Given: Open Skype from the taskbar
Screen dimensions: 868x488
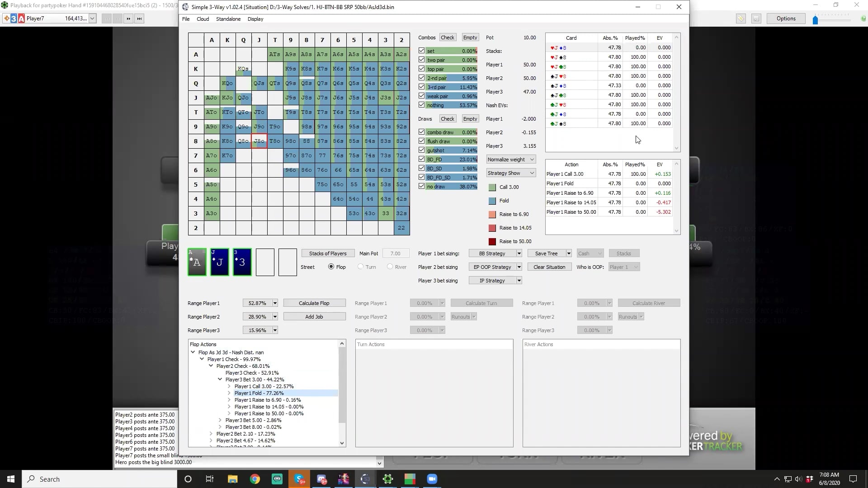Looking at the screenshot, I should click(299, 479).
